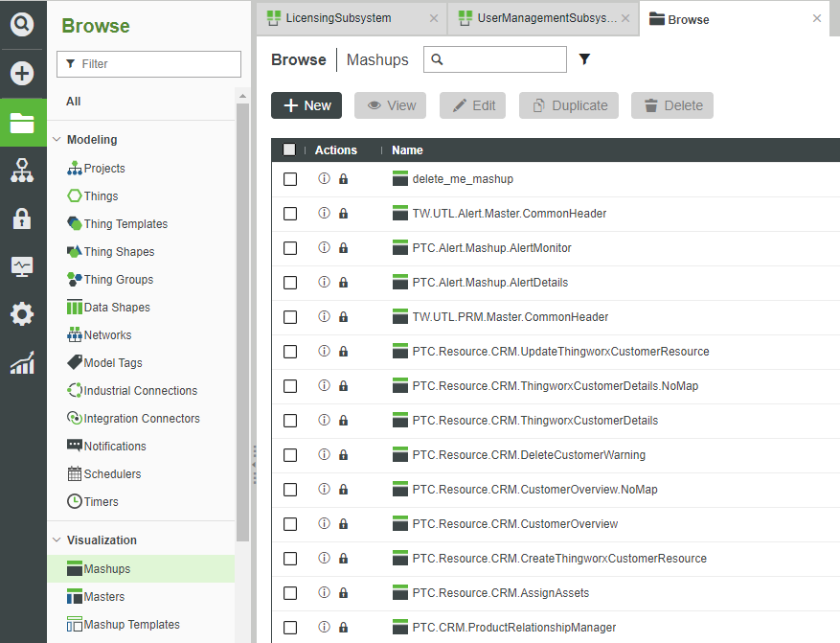Check the box for delete_me_mashup
Viewport: 840px width, 643px height.
pyautogui.click(x=290, y=179)
